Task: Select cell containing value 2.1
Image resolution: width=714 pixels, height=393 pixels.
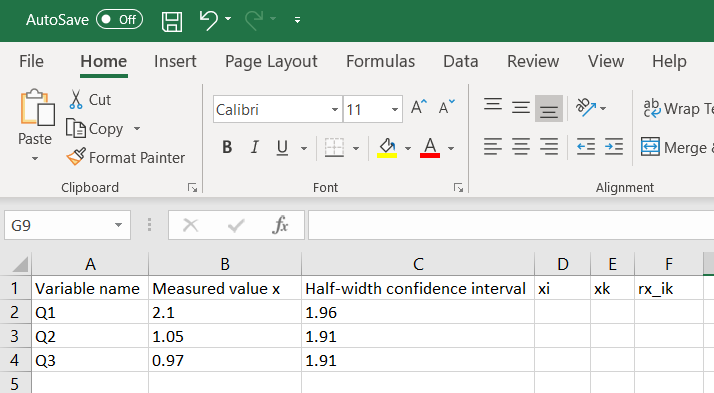Action: [x=225, y=312]
